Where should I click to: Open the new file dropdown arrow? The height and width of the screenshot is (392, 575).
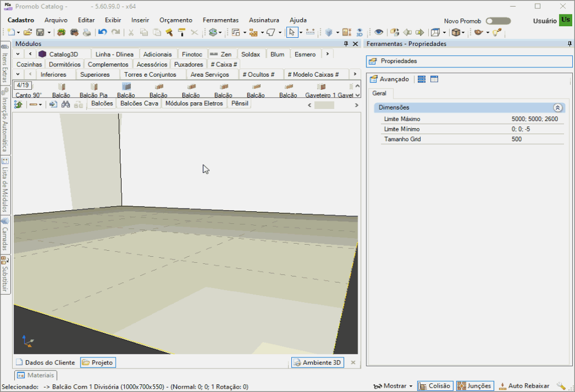tap(18, 33)
